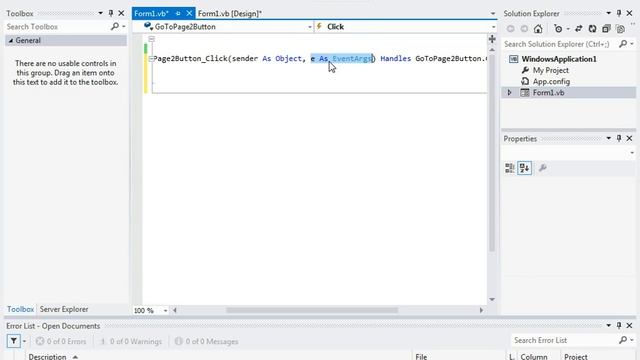Select Form1.vb in Solution Explorer
This screenshot has height=360, width=640.
548,93
